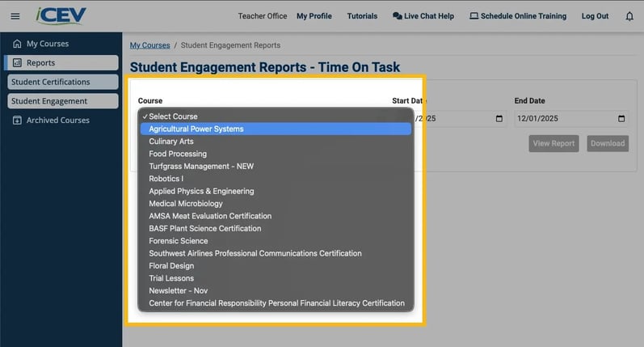This screenshot has width=644, height=347.
Task: Click the laptop icon beside Schedule Online Training
Action: (474, 16)
